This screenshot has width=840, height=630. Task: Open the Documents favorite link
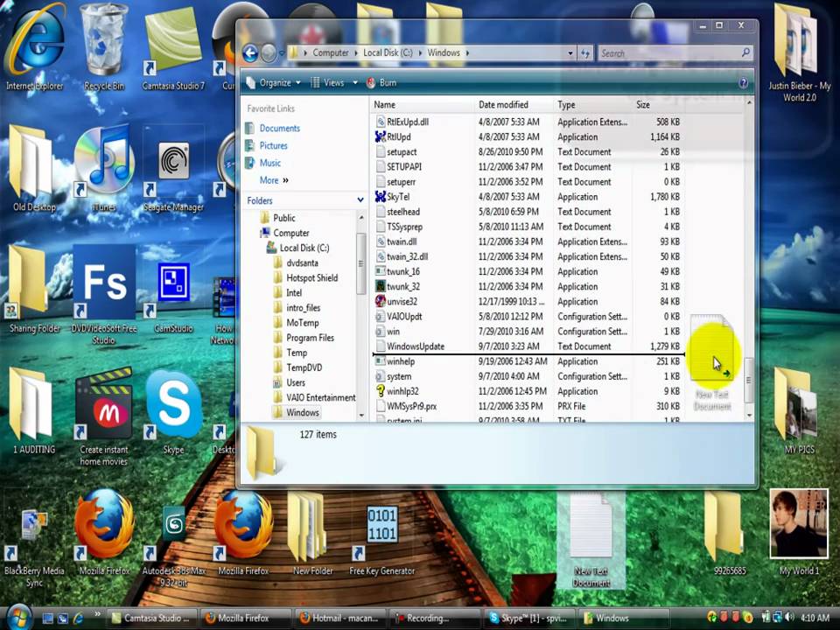pyautogui.click(x=279, y=128)
